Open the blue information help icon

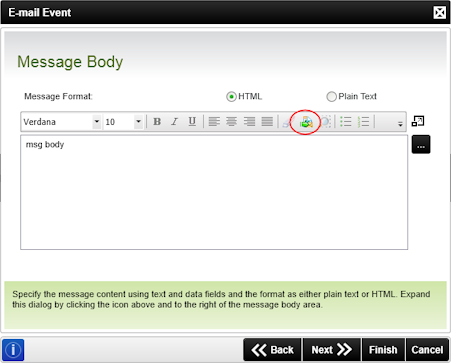13,350
